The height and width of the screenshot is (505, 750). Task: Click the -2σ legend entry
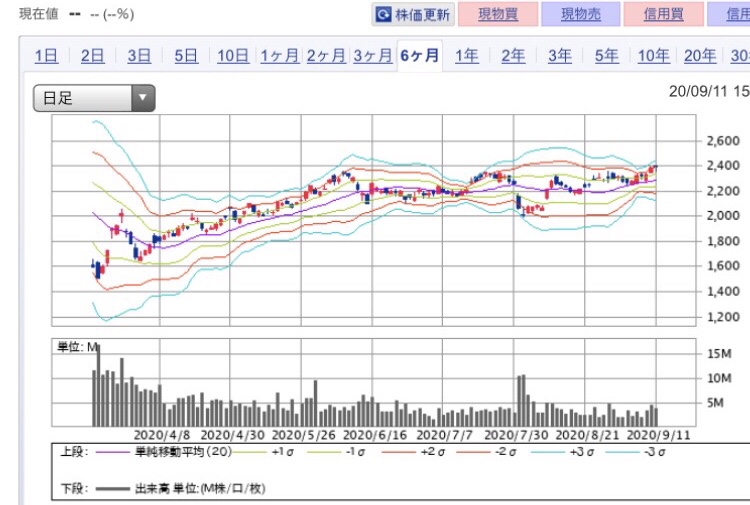506,452
